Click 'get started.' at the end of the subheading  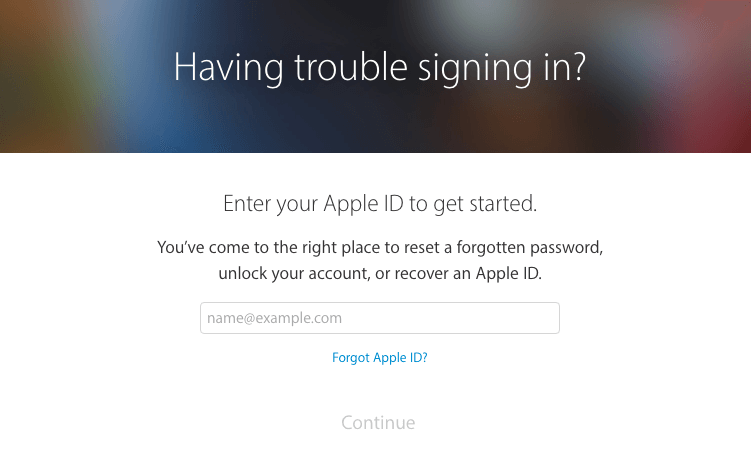485,204
